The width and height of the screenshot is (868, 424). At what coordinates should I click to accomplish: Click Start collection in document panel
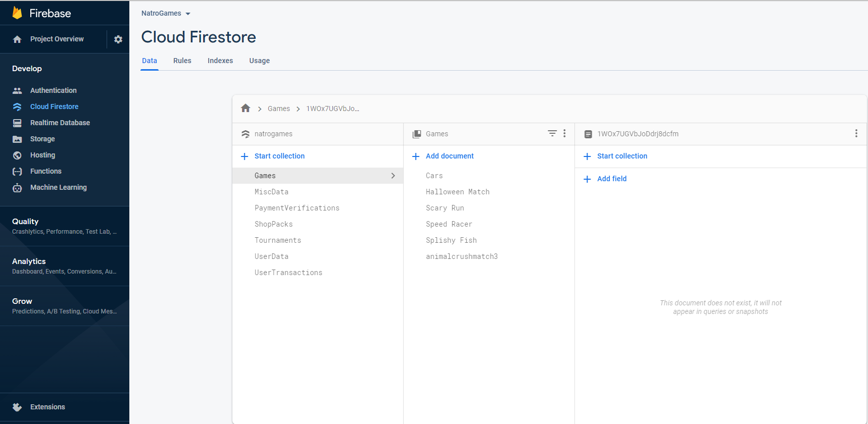click(622, 156)
